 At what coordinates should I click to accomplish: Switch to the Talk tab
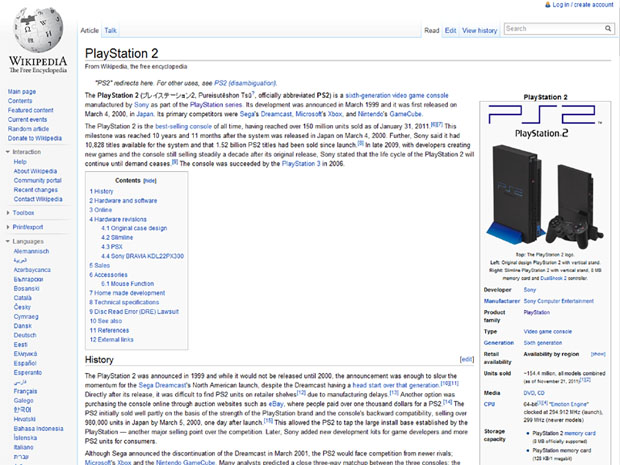(x=110, y=30)
